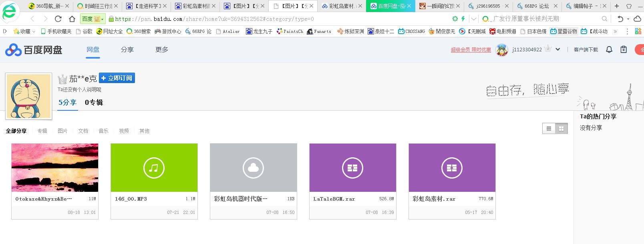Viewport: 644px width, 244px height.
Task: Open the 146_00.MP3 music file icon
Action: tap(154, 168)
